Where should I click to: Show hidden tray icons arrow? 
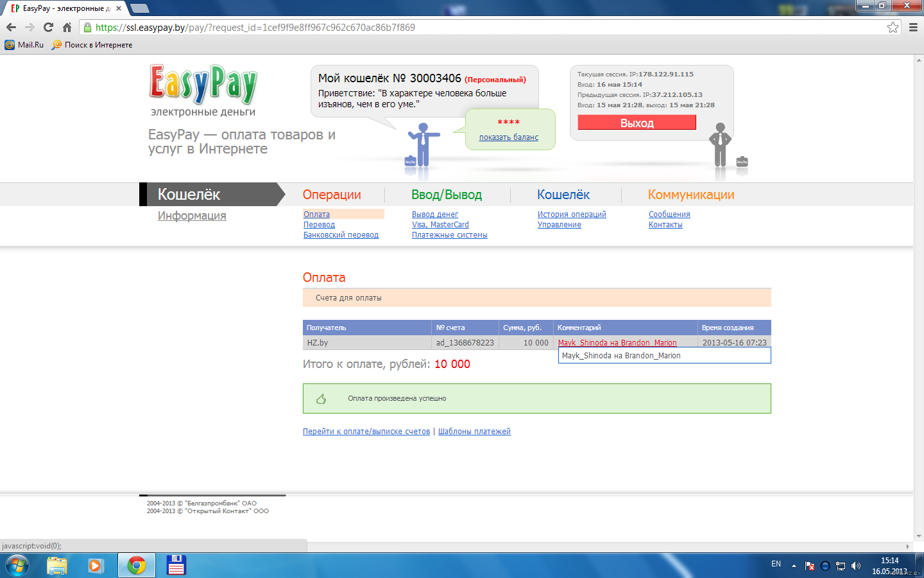794,566
